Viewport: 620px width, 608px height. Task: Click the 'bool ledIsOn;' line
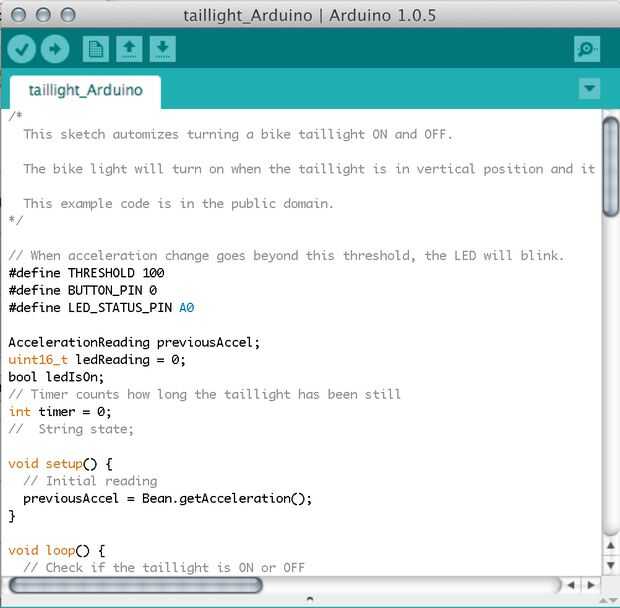coord(56,377)
